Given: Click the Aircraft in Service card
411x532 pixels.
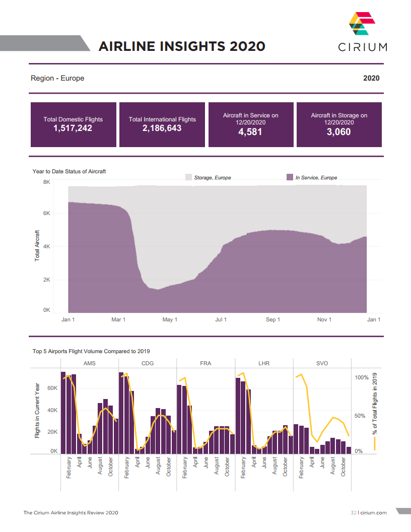Looking at the screenshot, I should (251, 124).
